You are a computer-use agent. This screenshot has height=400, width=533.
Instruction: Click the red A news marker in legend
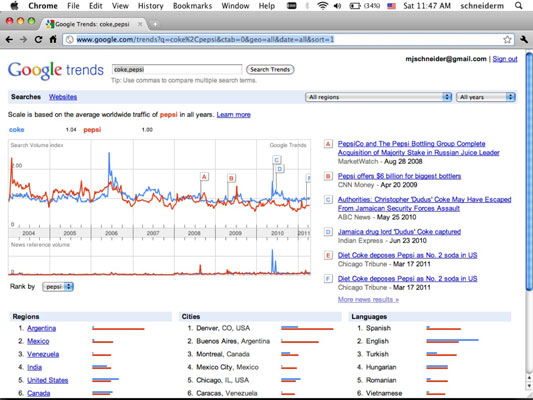coord(328,144)
